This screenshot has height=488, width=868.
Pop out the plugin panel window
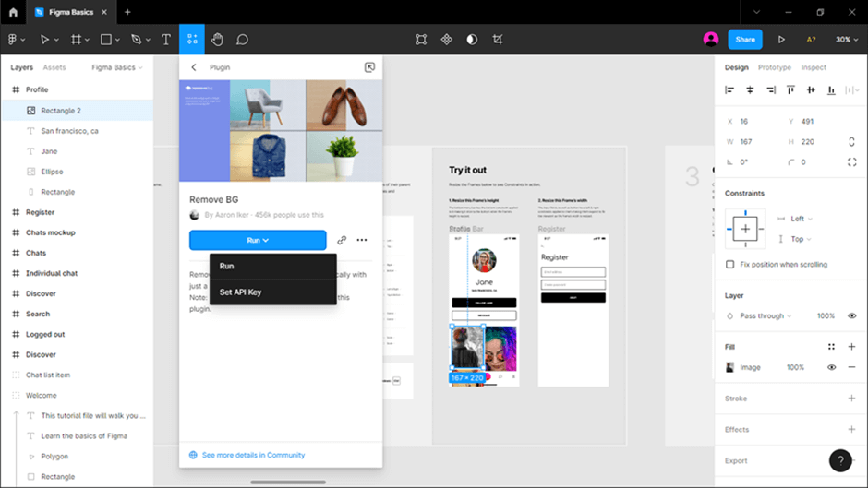click(369, 67)
